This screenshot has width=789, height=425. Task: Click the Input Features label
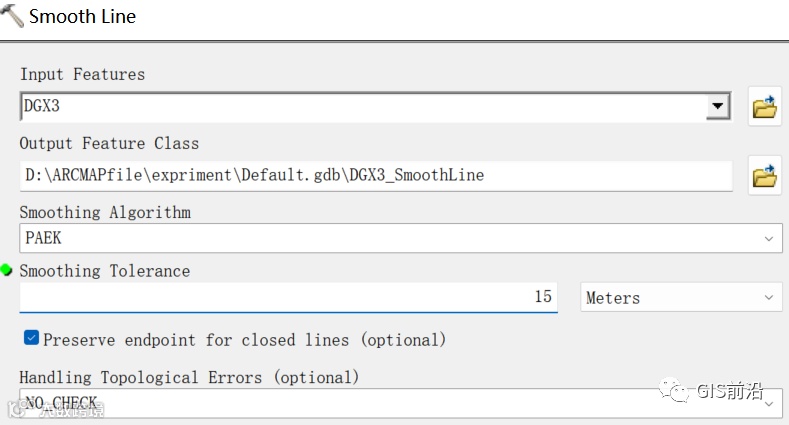[x=82, y=74]
